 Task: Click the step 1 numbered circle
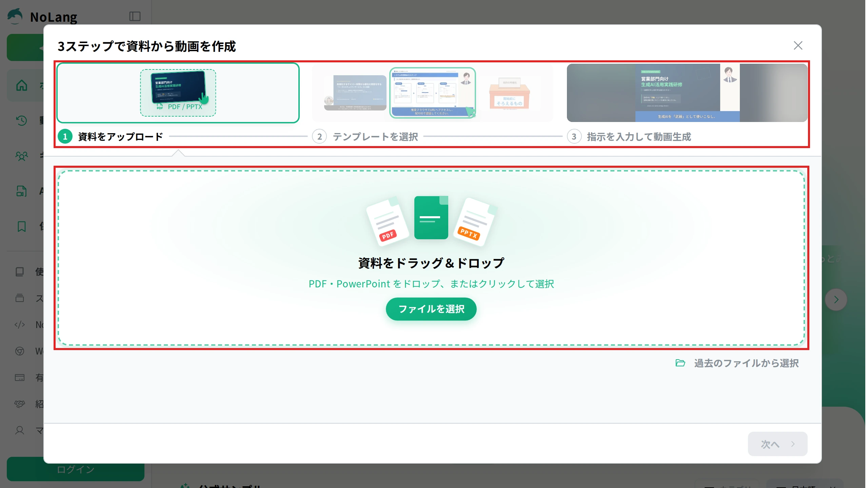[65, 137]
